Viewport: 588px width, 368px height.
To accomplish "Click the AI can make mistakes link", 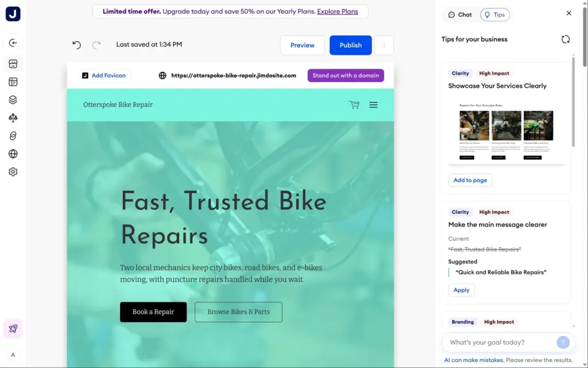I will point(474,360).
